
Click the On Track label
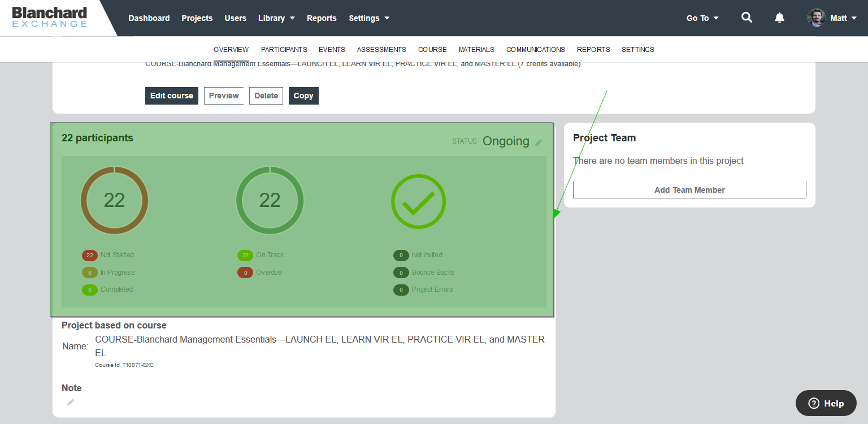pyautogui.click(x=270, y=255)
